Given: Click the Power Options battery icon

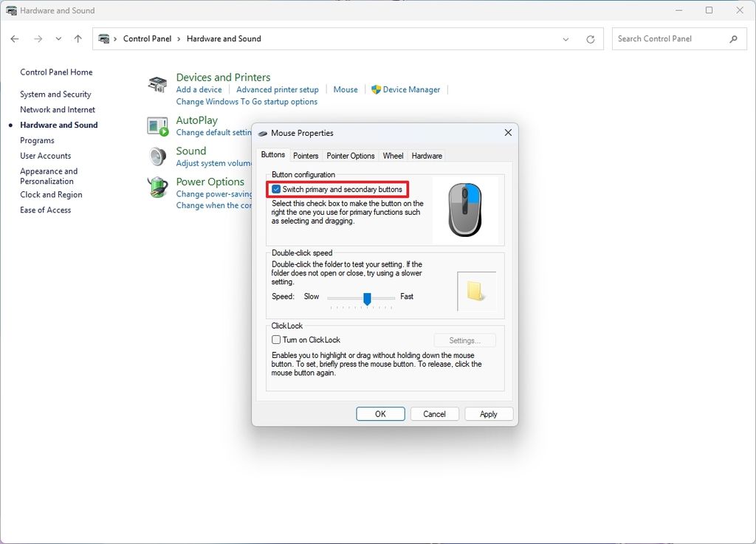Looking at the screenshot, I should pyautogui.click(x=157, y=187).
